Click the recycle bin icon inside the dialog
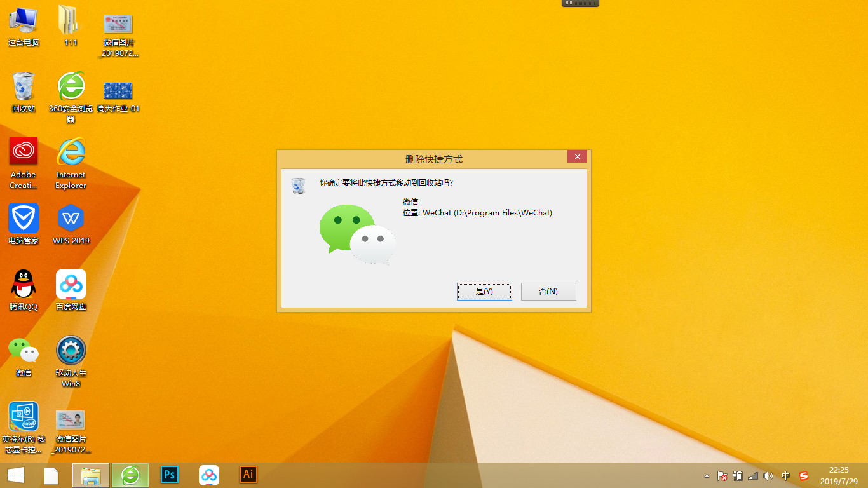The height and width of the screenshot is (488, 868). (x=298, y=185)
